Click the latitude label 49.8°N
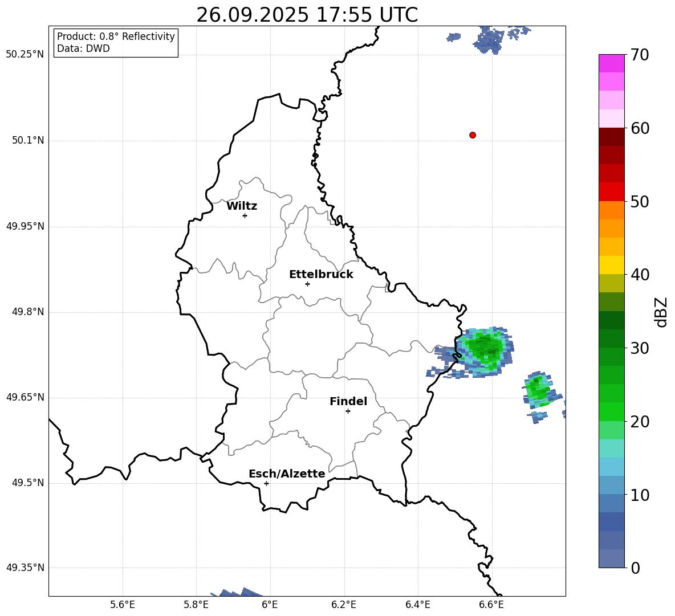The height and width of the screenshot is (616, 675). coord(28,312)
